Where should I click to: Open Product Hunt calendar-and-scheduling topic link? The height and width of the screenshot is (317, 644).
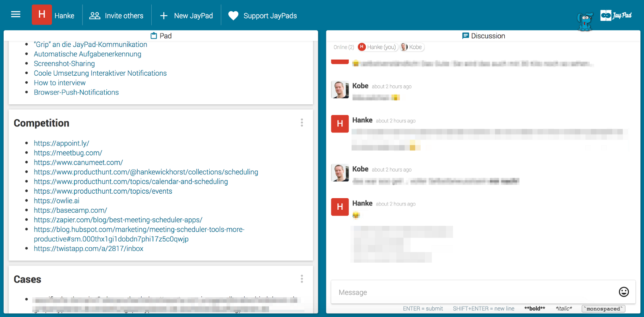point(131,182)
